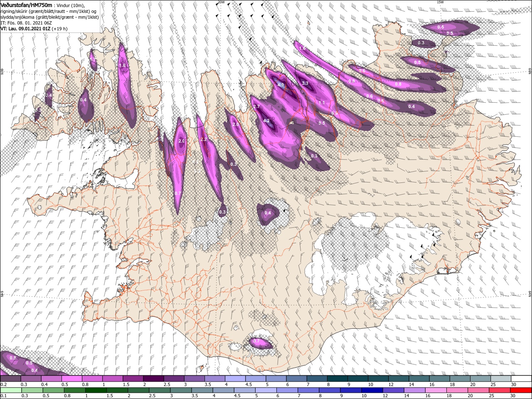Click the 4.2 snowfall value on the map

267,121
